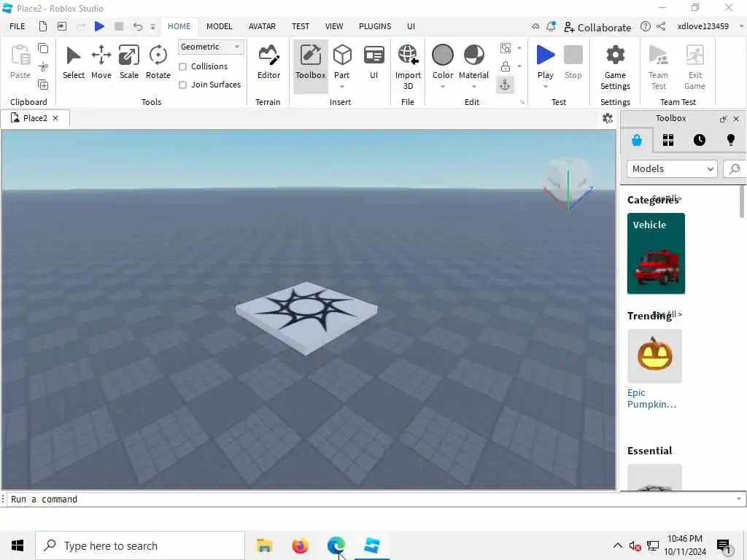Pick the Rotate tool

pos(158,63)
